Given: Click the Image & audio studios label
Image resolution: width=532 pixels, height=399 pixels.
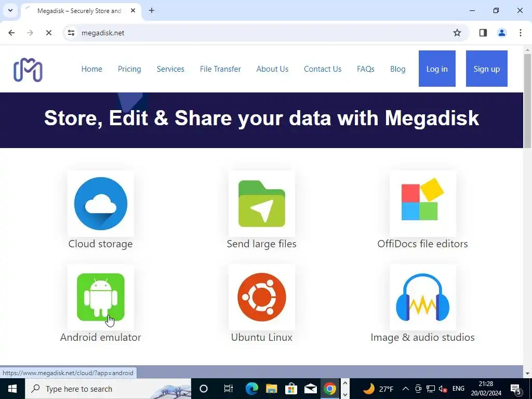Looking at the screenshot, I should coord(422,337).
